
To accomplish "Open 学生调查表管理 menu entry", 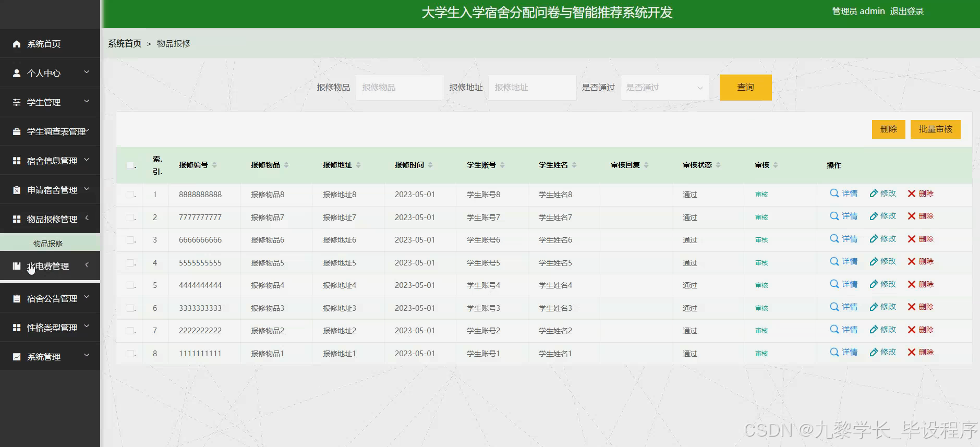I will tap(50, 131).
